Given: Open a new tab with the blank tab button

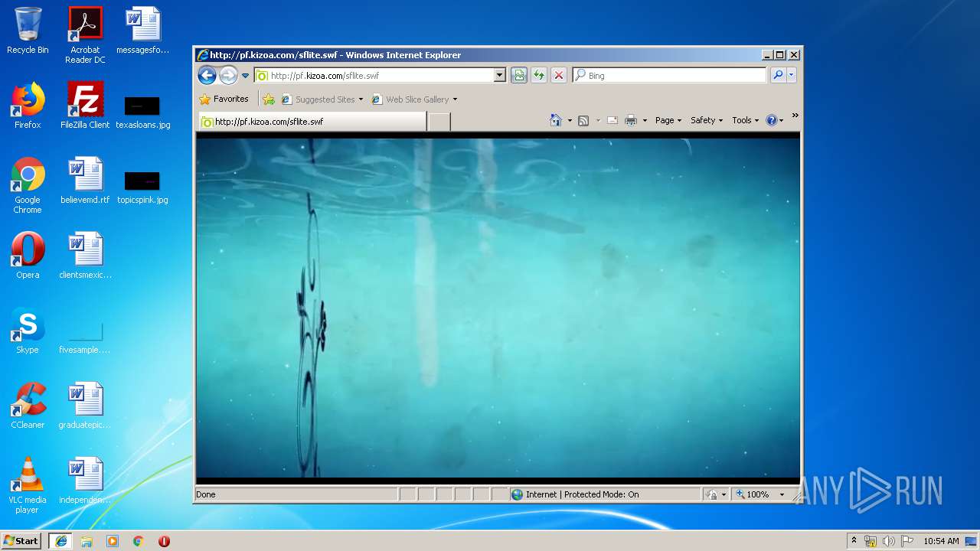Looking at the screenshot, I should click(439, 122).
